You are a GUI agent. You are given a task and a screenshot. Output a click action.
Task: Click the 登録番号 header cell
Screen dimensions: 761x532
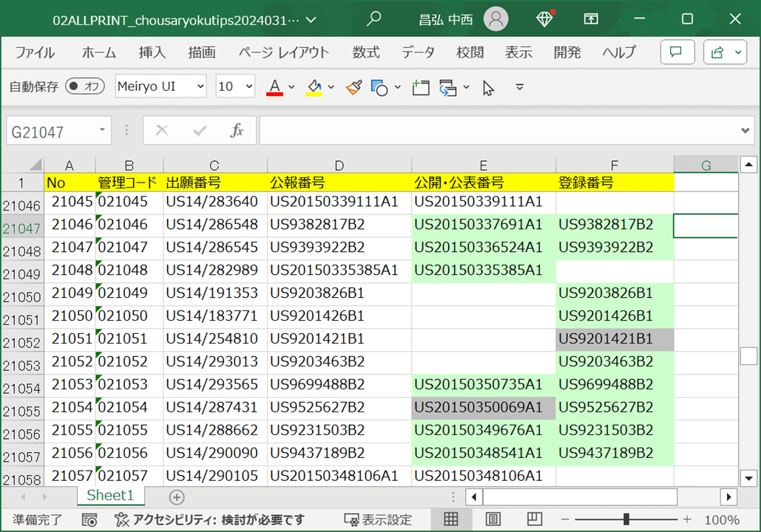(615, 183)
